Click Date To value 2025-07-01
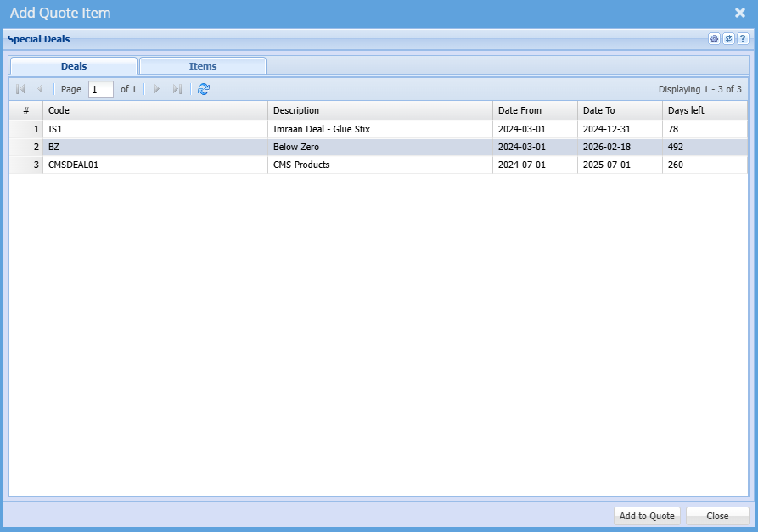This screenshot has width=758, height=532. 607,165
